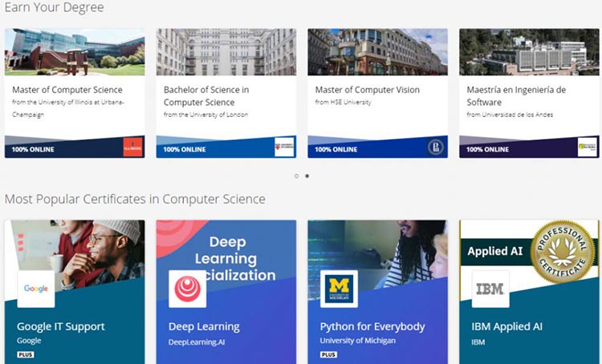Click the PLUS badge under Google
This screenshot has height=364, width=602.
click(26, 355)
